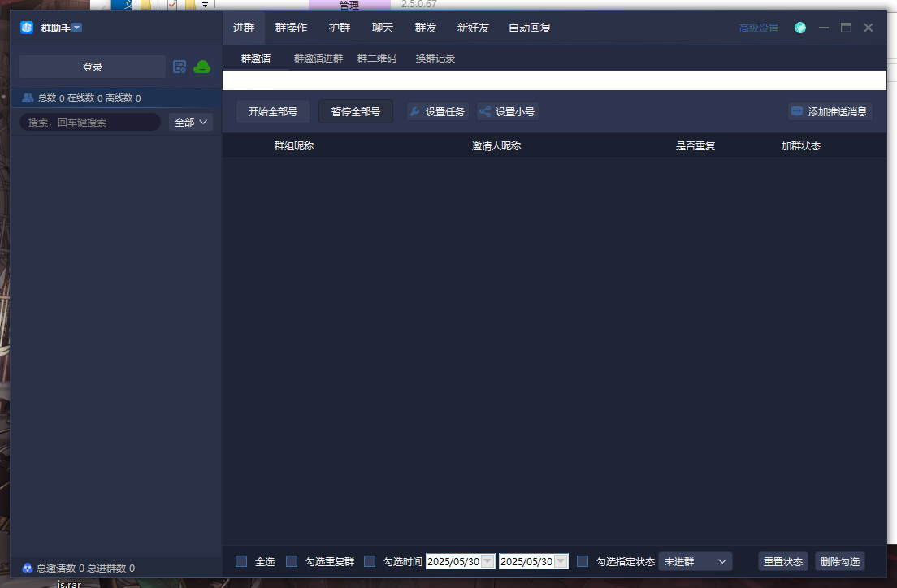Click the share icon for 设置小号
Viewport: 897px width, 588px height.
click(485, 111)
